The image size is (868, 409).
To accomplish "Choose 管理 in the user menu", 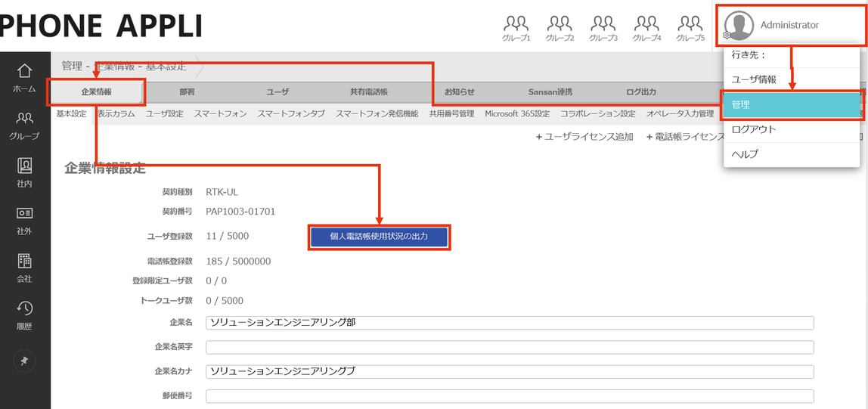I will (x=791, y=105).
